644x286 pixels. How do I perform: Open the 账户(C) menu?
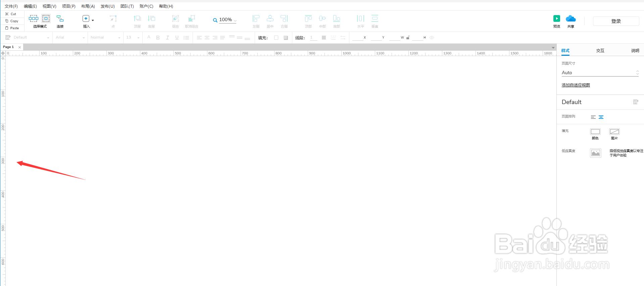146,6
